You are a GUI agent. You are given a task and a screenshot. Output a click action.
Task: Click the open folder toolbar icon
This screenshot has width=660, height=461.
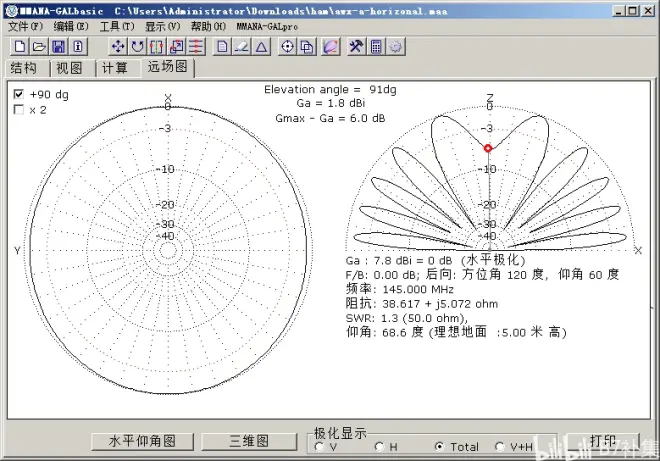39,47
